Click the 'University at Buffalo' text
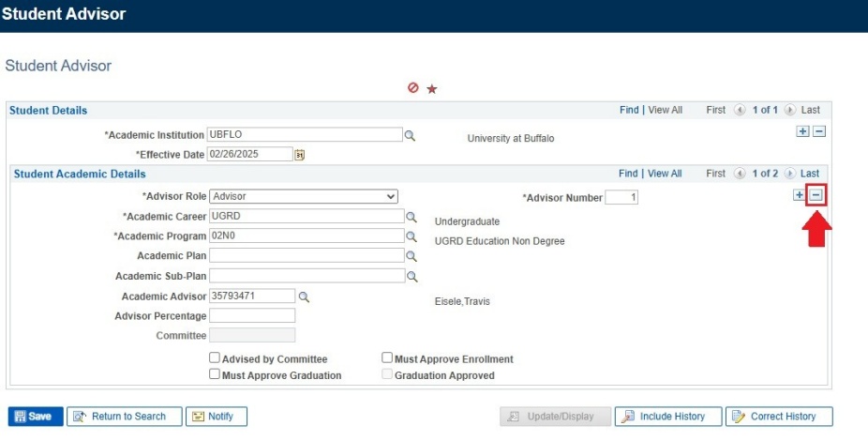The width and height of the screenshot is (868, 441). point(510,138)
